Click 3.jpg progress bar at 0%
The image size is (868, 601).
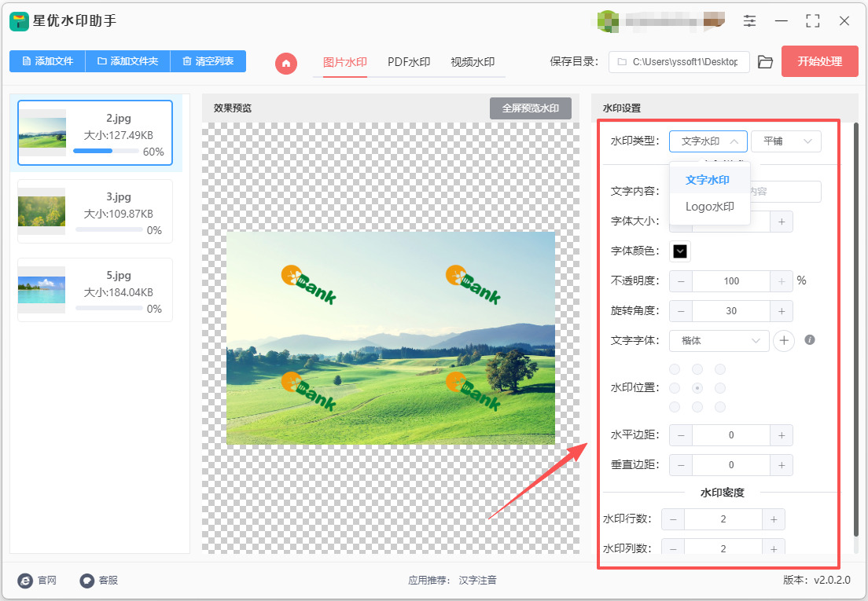tap(109, 229)
